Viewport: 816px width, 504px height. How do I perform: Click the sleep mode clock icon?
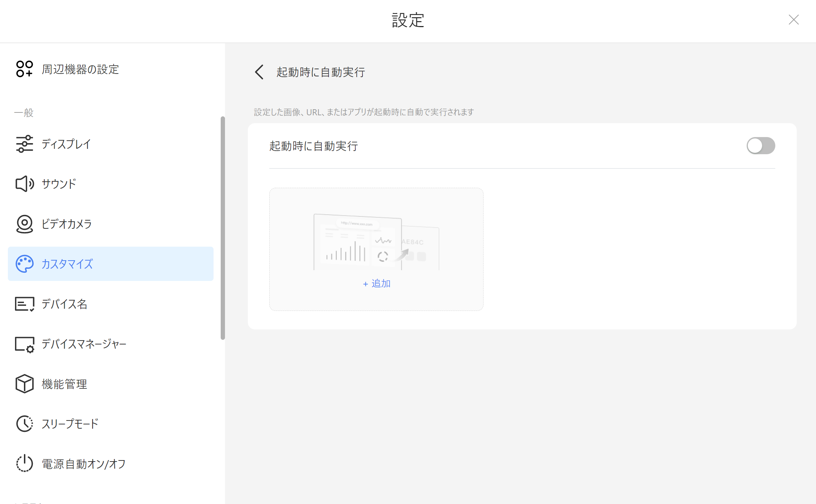(24, 424)
